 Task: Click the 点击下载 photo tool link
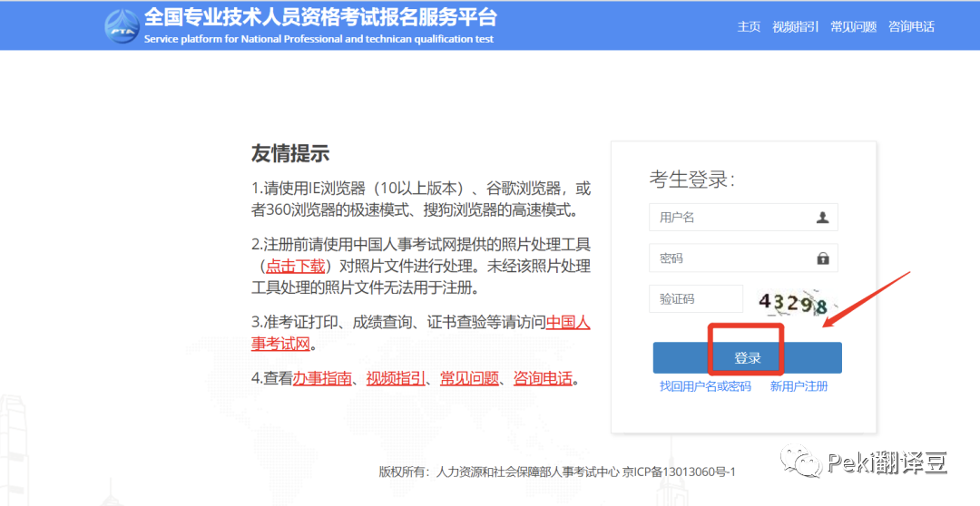pyautogui.click(x=296, y=267)
